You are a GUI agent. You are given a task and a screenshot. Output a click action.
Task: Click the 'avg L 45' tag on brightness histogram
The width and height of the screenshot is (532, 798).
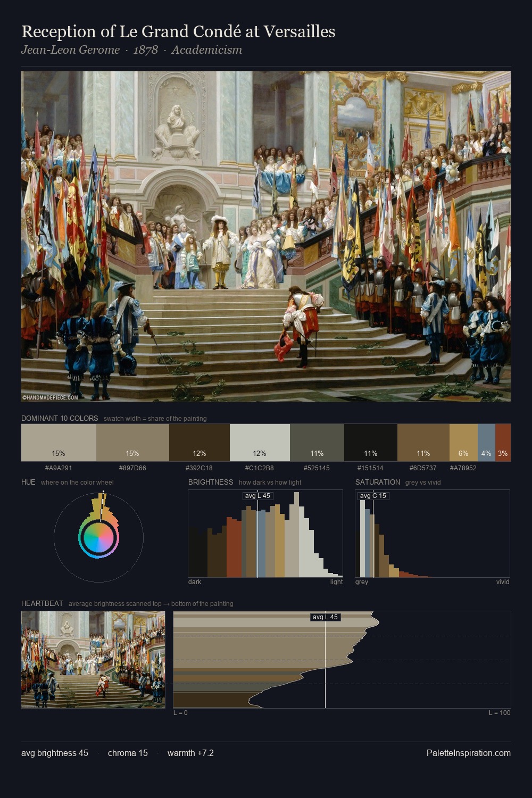coord(257,496)
